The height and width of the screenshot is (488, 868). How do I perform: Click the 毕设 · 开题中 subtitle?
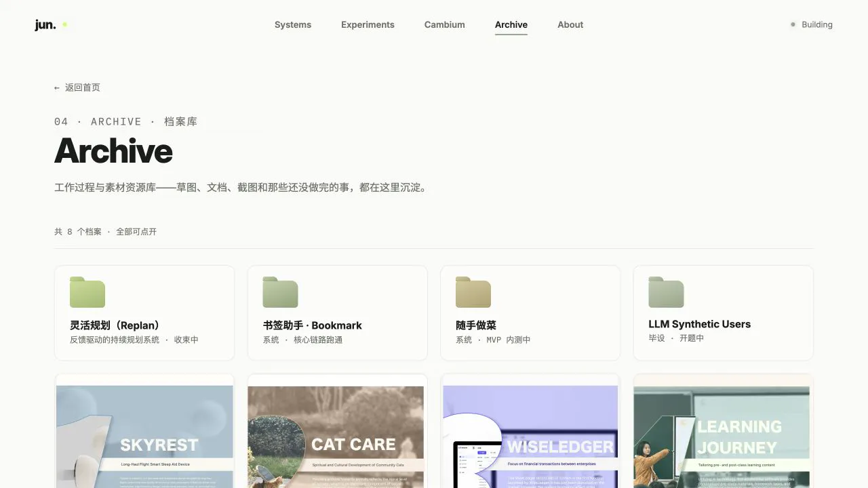[676, 338]
